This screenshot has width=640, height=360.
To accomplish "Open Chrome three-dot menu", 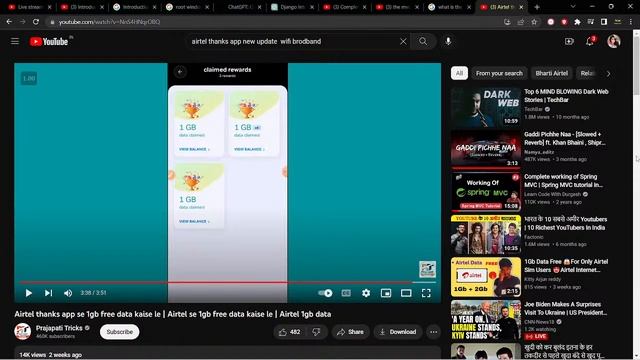I will [631, 22].
